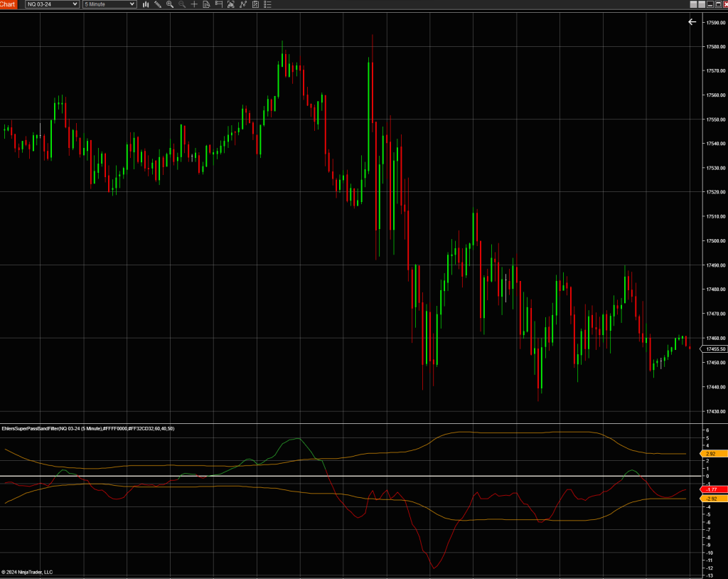
Task: Open the 5 Minute interval dropdown
Action: [x=107, y=4]
